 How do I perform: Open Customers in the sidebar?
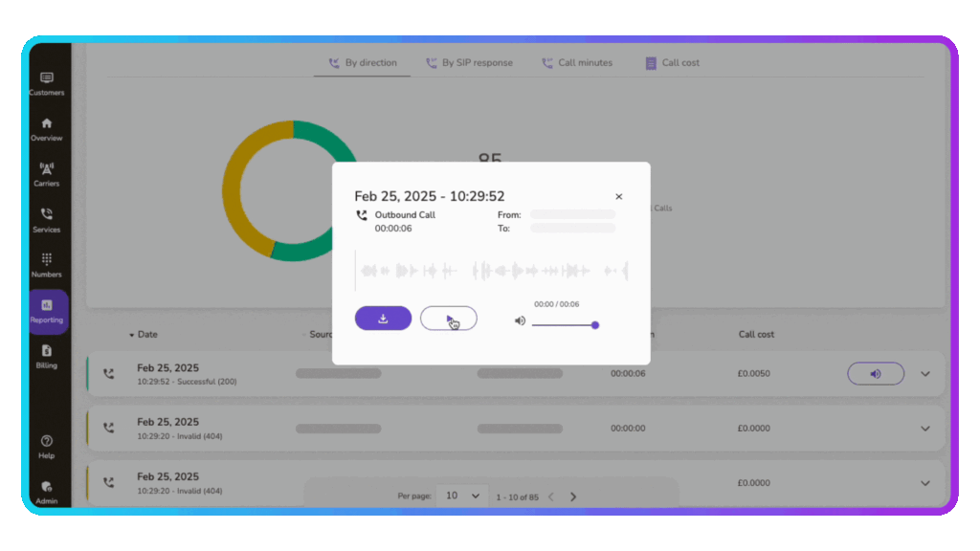coord(46,83)
